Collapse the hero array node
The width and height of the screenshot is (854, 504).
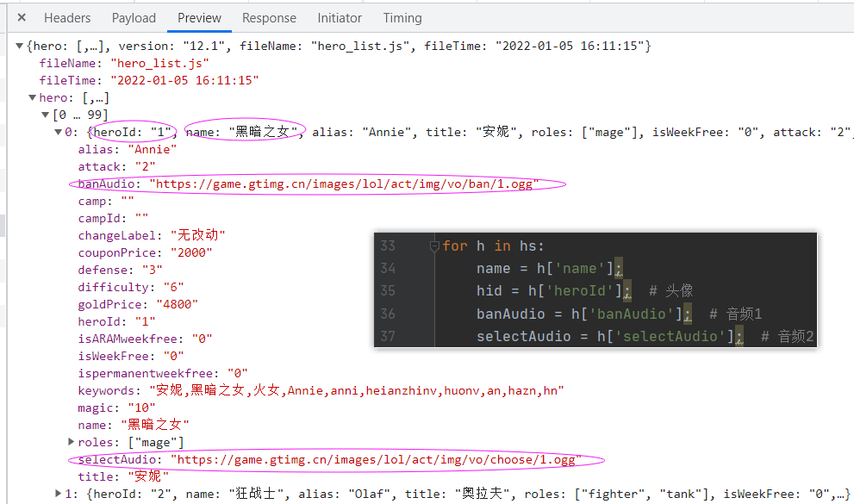tap(33, 98)
